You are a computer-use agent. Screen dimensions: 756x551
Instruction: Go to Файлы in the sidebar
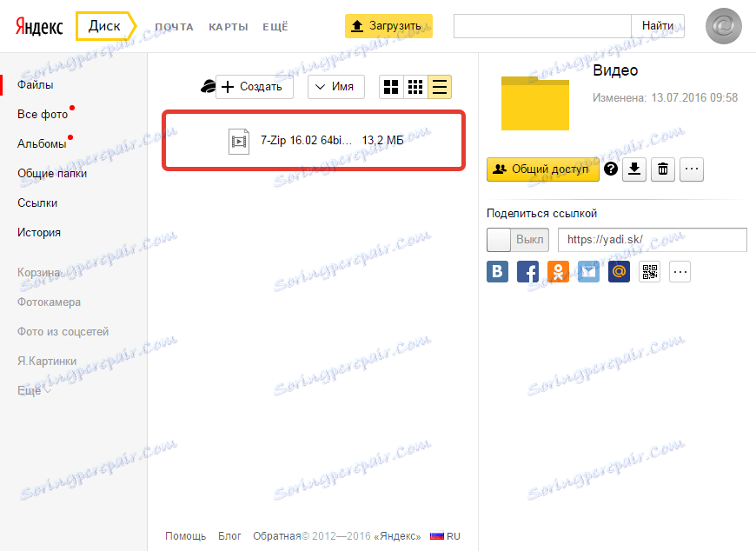36,85
